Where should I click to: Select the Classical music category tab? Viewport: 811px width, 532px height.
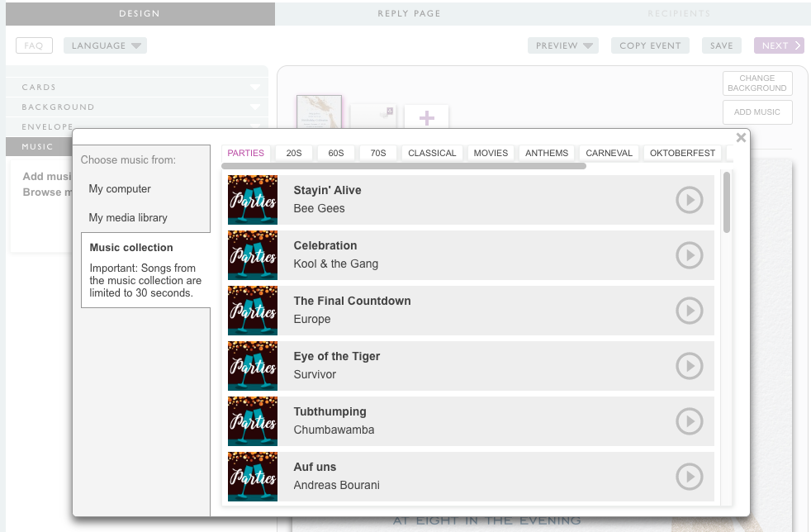(x=432, y=153)
